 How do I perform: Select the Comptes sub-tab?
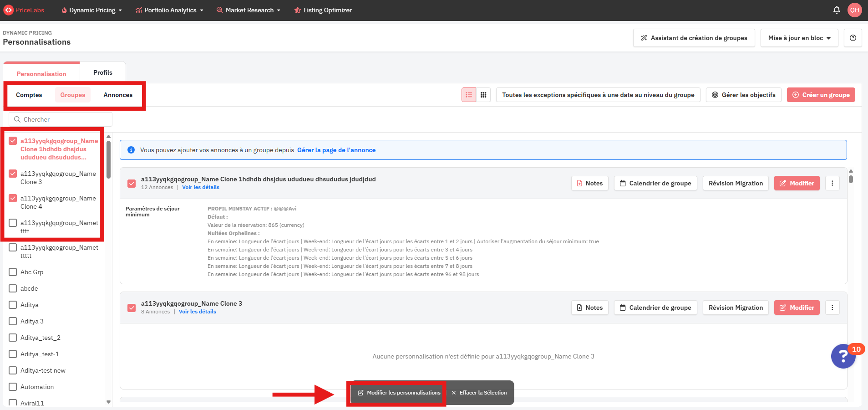(29, 95)
